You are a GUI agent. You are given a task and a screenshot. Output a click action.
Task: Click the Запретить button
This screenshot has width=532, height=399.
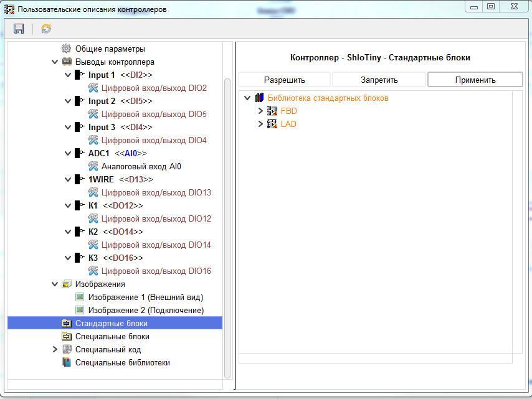tap(379, 80)
